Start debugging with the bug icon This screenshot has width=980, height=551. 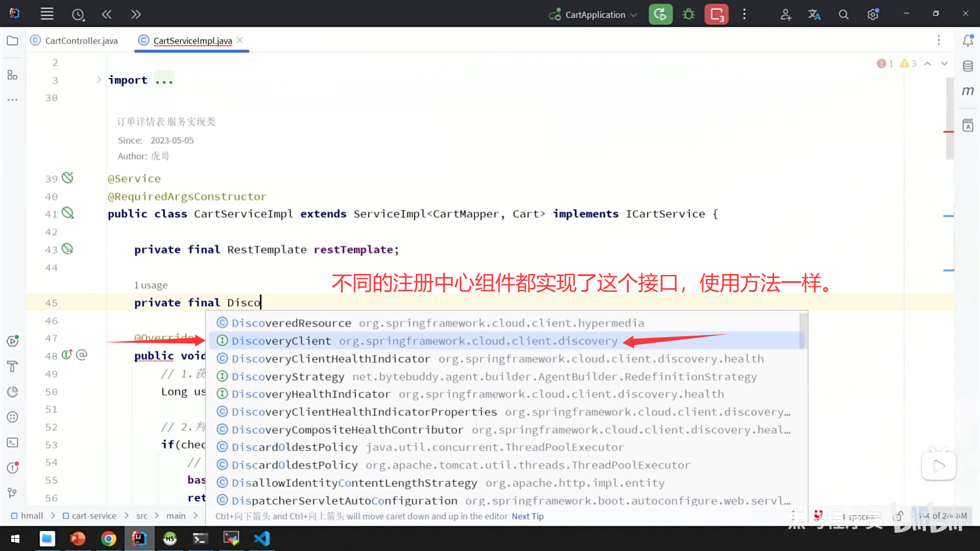pos(688,14)
